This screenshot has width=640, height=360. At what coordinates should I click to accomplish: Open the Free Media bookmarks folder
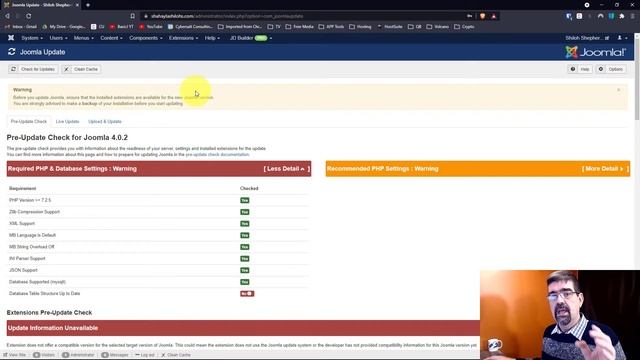pyautogui.click(x=300, y=27)
